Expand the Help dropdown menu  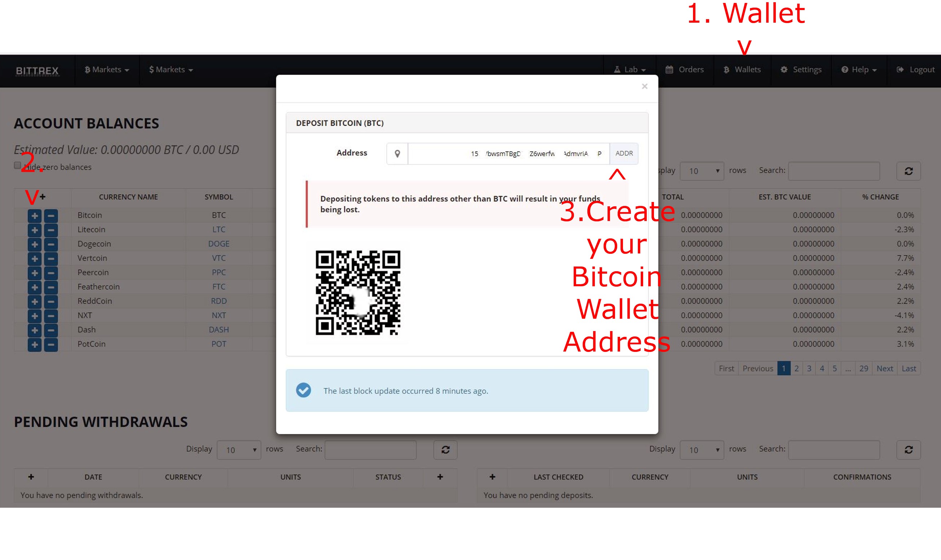tap(860, 69)
